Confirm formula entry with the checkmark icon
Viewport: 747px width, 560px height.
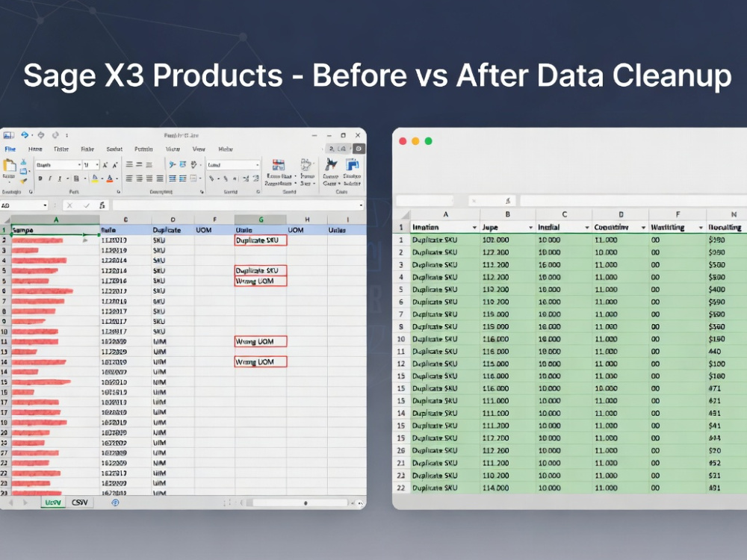click(86, 205)
